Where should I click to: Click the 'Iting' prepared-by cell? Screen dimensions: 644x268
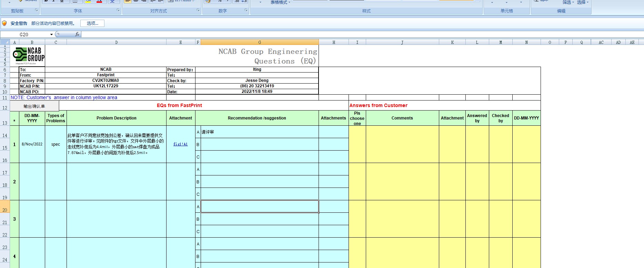coord(257,69)
